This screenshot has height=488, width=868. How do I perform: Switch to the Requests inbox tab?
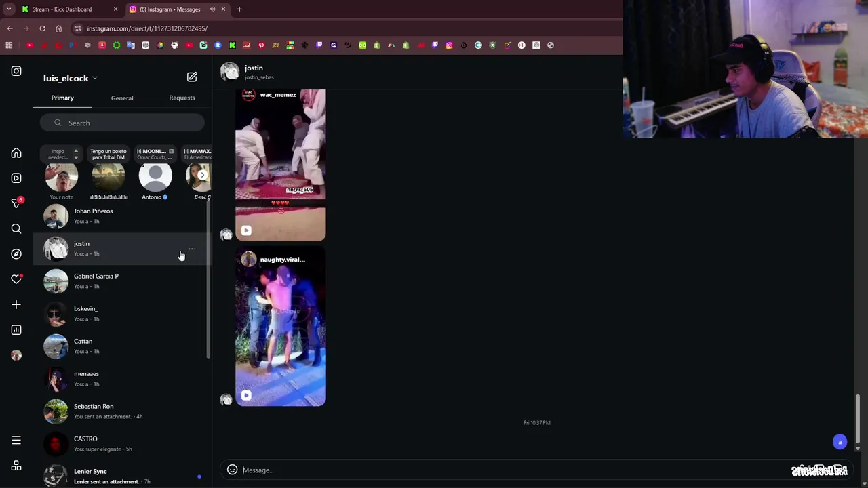[182, 98]
